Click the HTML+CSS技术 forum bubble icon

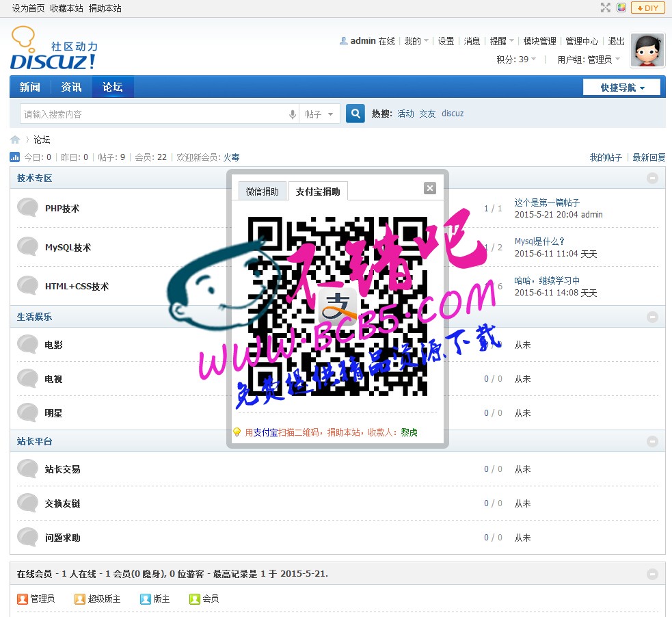coord(28,285)
